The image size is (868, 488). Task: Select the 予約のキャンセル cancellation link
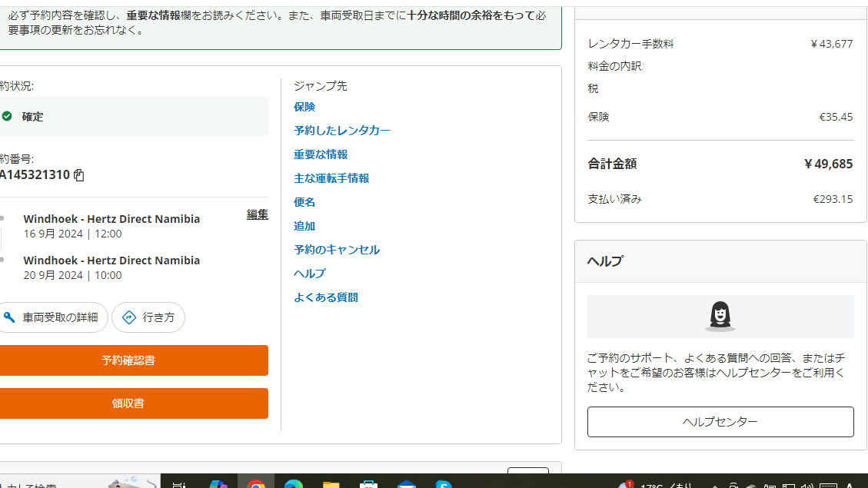337,250
